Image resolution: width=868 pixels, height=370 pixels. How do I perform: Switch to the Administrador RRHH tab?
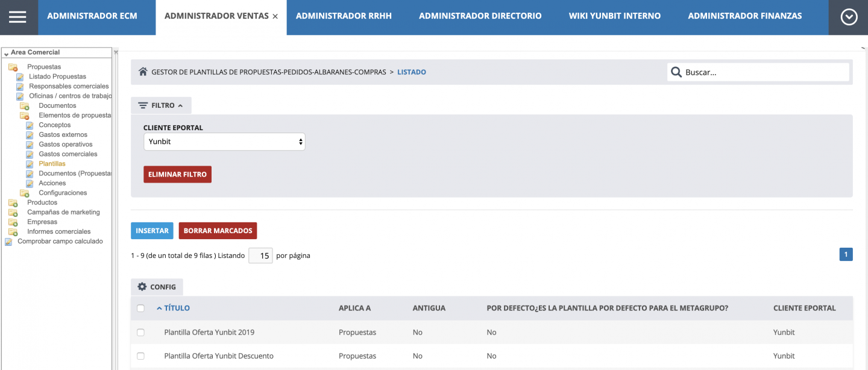coord(344,16)
